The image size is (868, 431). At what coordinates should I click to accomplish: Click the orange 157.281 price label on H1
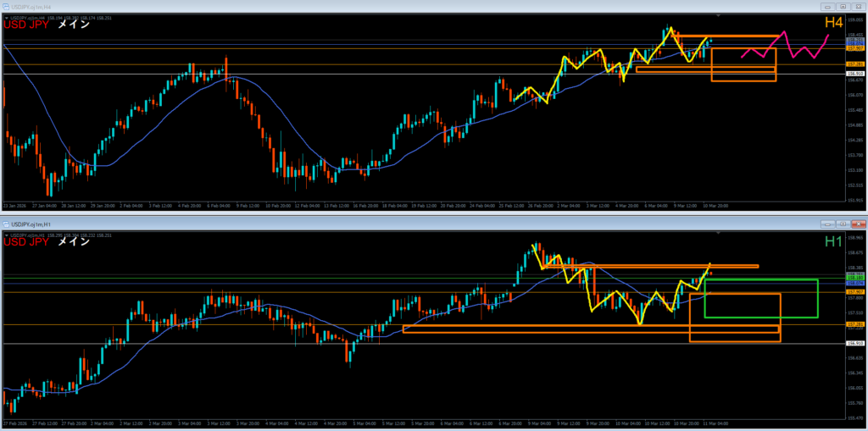[x=854, y=324]
